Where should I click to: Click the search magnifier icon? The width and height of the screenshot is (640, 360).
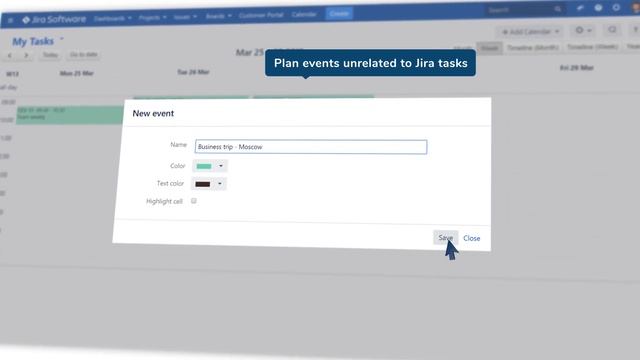click(558, 9)
